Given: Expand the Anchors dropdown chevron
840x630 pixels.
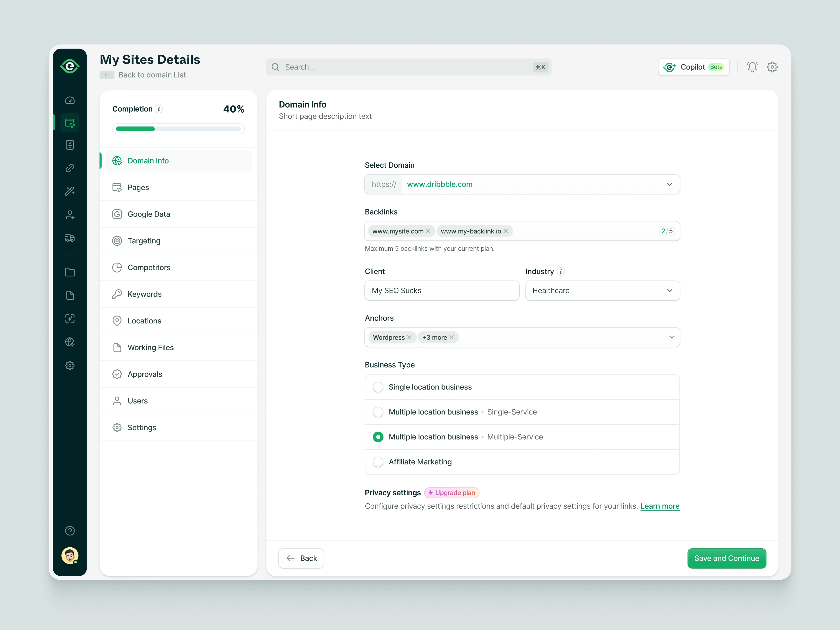Looking at the screenshot, I should point(671,337).
